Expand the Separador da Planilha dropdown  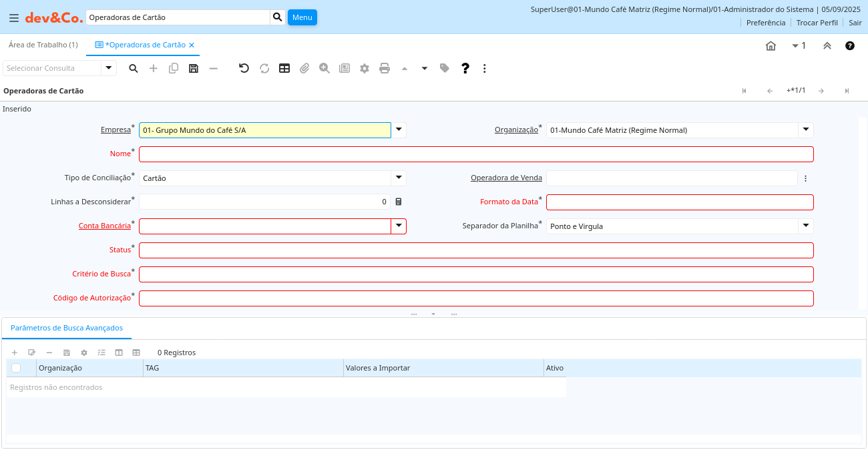click(806, 226)
